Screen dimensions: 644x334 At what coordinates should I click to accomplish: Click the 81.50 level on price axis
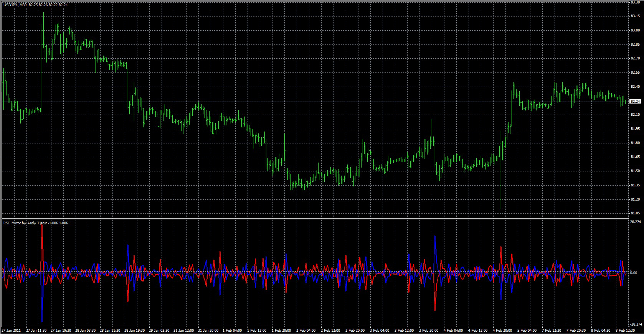click(x=635, y=171)
